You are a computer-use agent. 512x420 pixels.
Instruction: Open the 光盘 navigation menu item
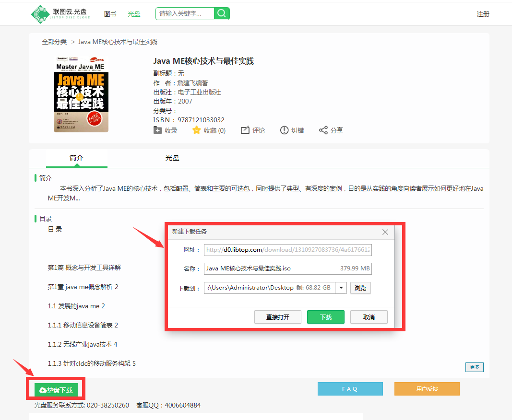coord(134,14)
